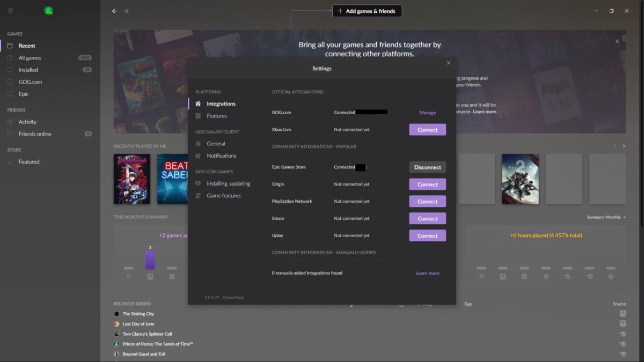644x362 pixels.
Task: Switch to General settings section
Action: pos(216,144)
